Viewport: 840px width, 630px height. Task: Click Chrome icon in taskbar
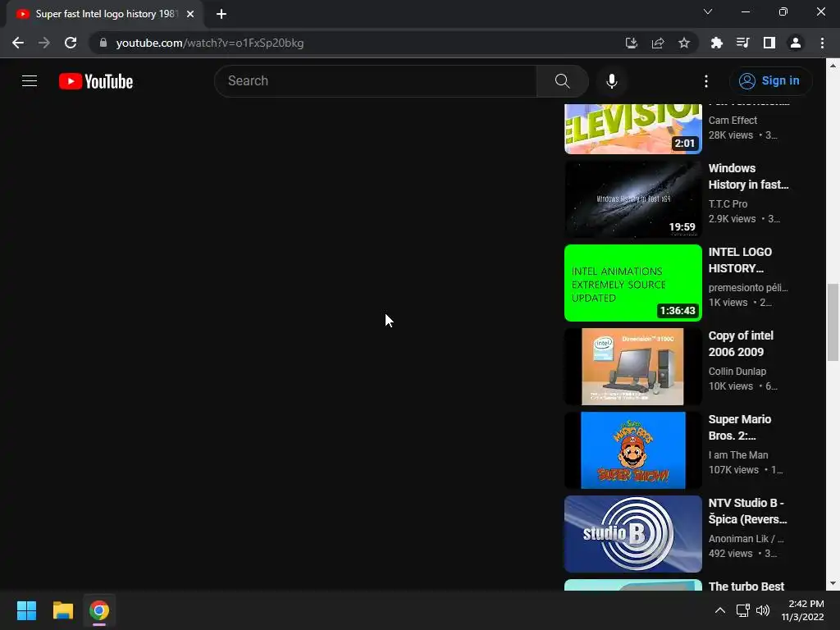coord(99,610)
